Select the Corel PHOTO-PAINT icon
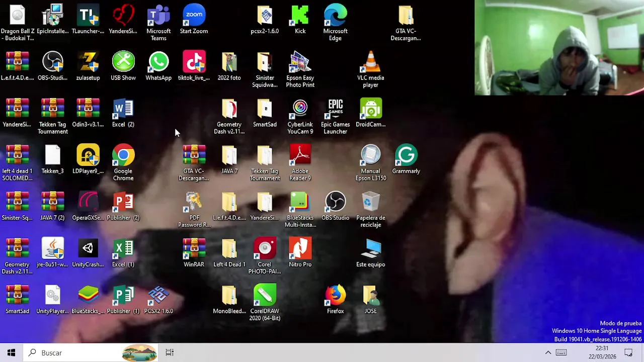This screenshot has width=644, height=362. tap(265, 256)
